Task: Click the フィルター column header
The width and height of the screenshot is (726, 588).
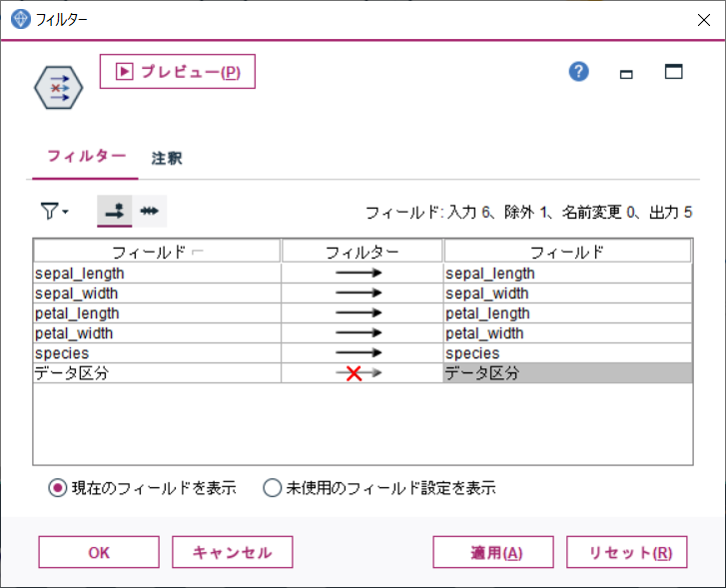Action: pos(363,252)
